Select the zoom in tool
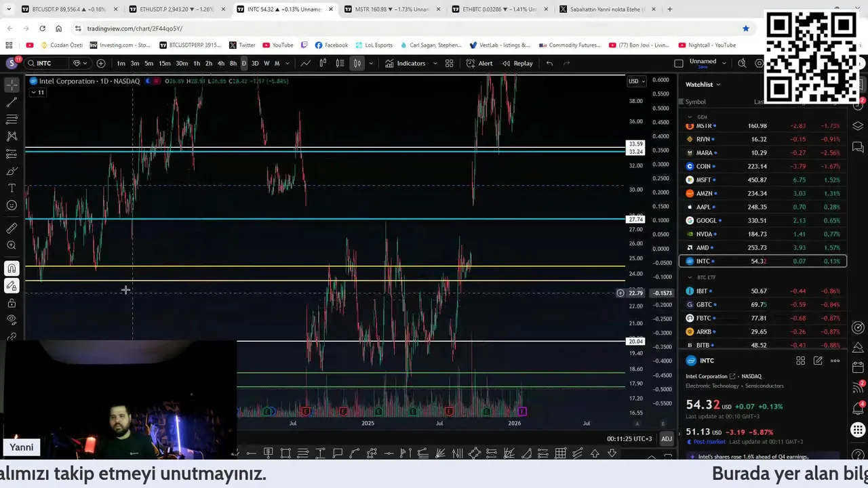 tap(12, 245)
